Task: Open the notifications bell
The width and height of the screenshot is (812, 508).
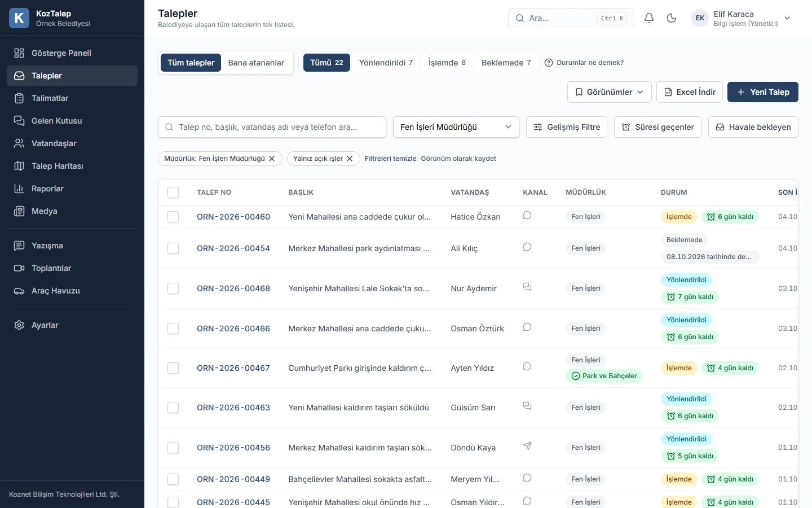Action: [x=649, y=18]
